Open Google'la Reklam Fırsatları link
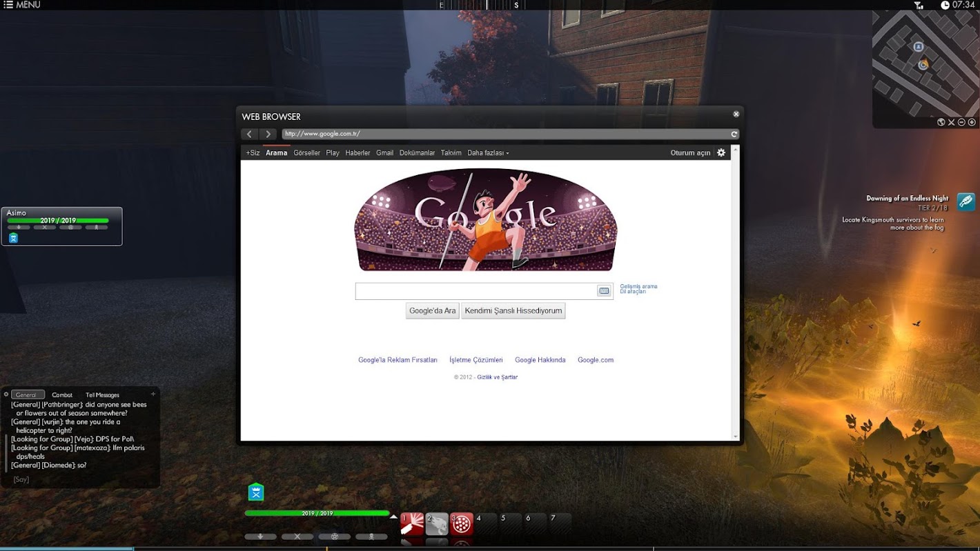 point(398,360)
